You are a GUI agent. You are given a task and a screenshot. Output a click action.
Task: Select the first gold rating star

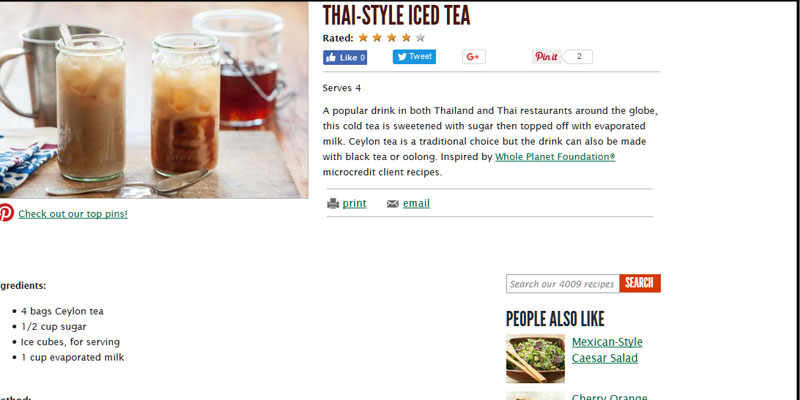coord(363,38)
